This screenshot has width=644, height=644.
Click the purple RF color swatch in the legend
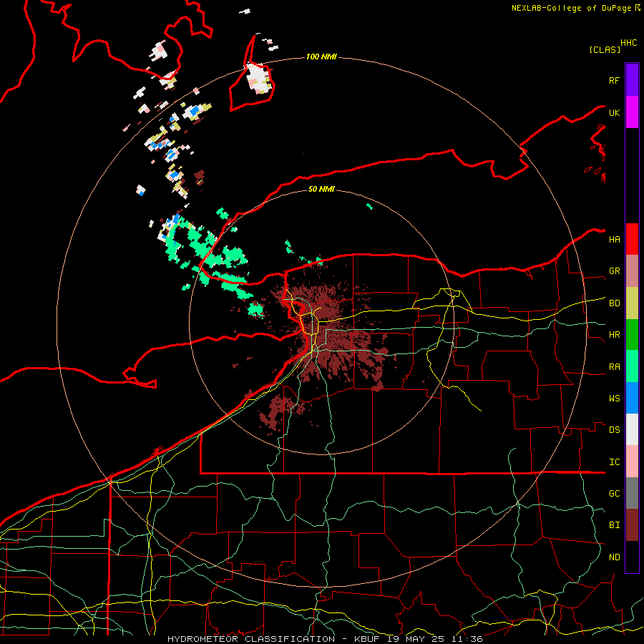pos(632,80)
